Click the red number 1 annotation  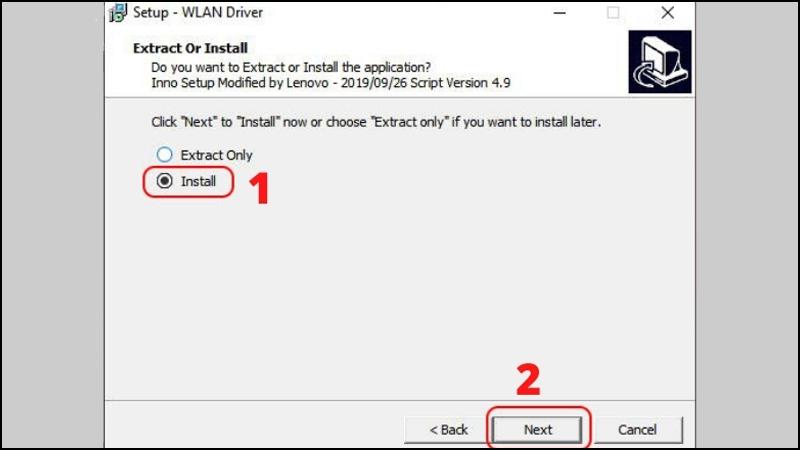pyautogui.click(x=260, y=188)
